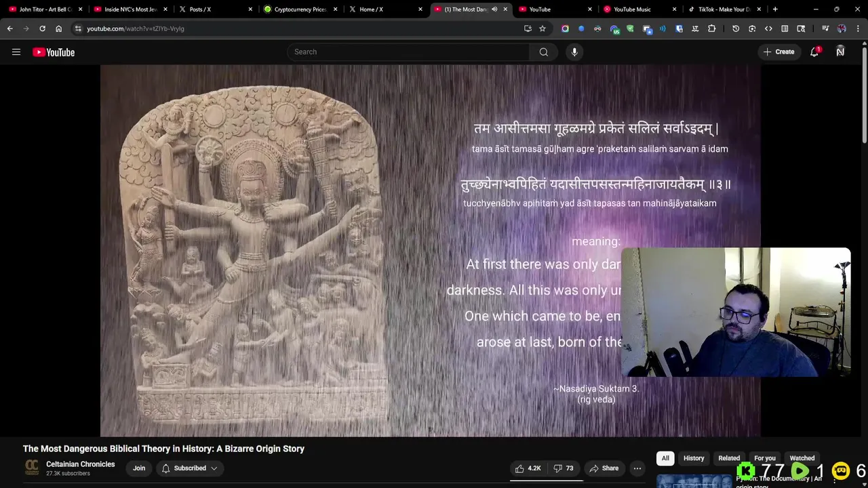Reload the current page
This screenshot has height=488, width=868.
[42, 28]
